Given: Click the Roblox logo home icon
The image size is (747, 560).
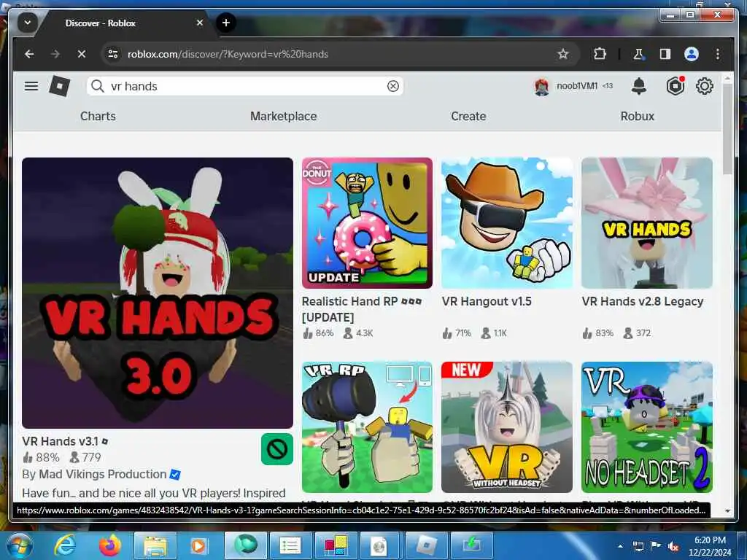Looking at the screenshot, I should point(60,86).
